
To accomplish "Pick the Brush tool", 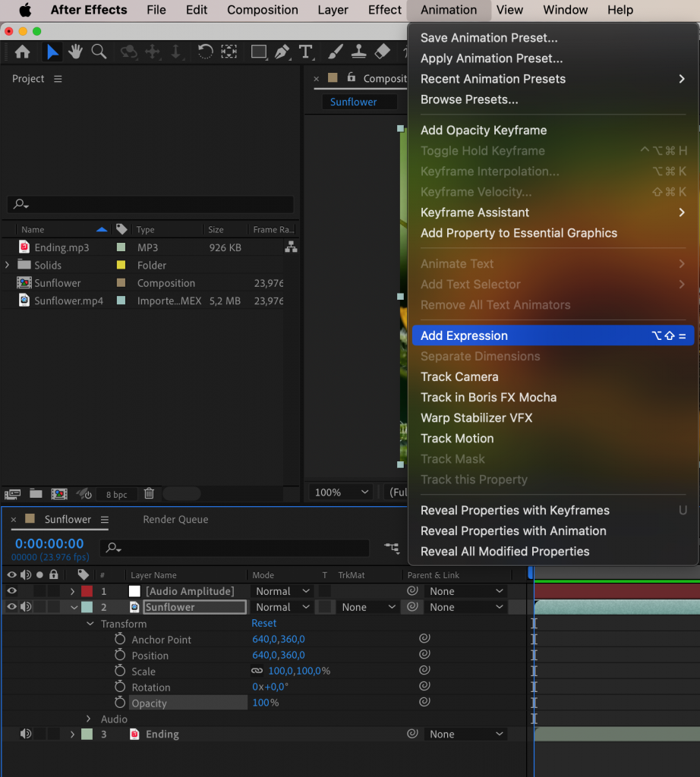I will pos(336,52).
